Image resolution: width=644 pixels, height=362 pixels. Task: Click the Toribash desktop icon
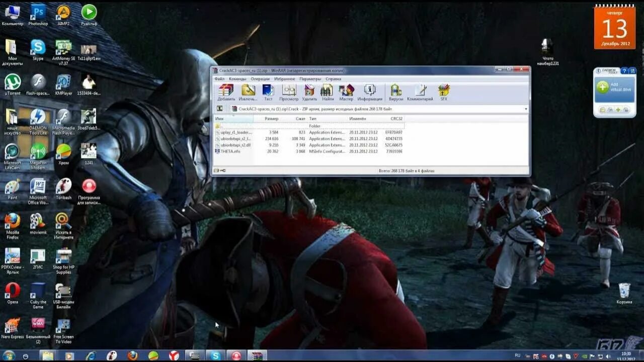tap(63, 189)
